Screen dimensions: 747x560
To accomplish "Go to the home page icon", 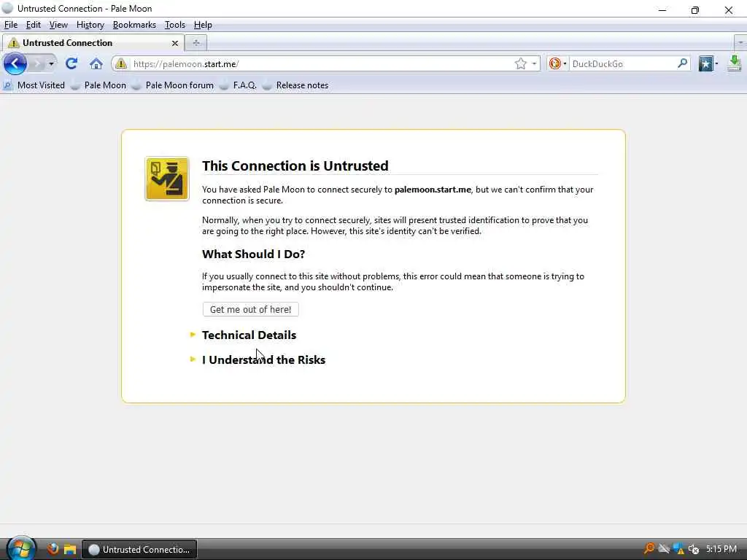I will coord(96,63).
